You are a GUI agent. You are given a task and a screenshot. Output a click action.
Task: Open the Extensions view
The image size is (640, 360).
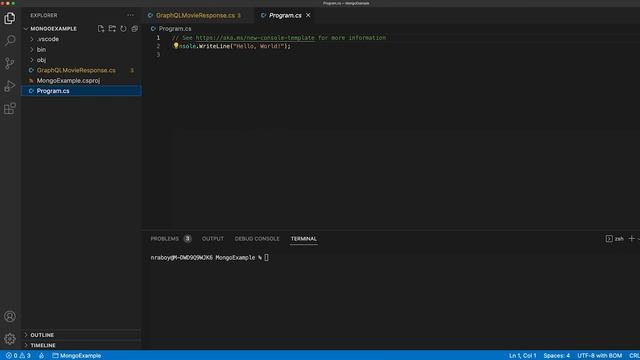pos(10,109)
